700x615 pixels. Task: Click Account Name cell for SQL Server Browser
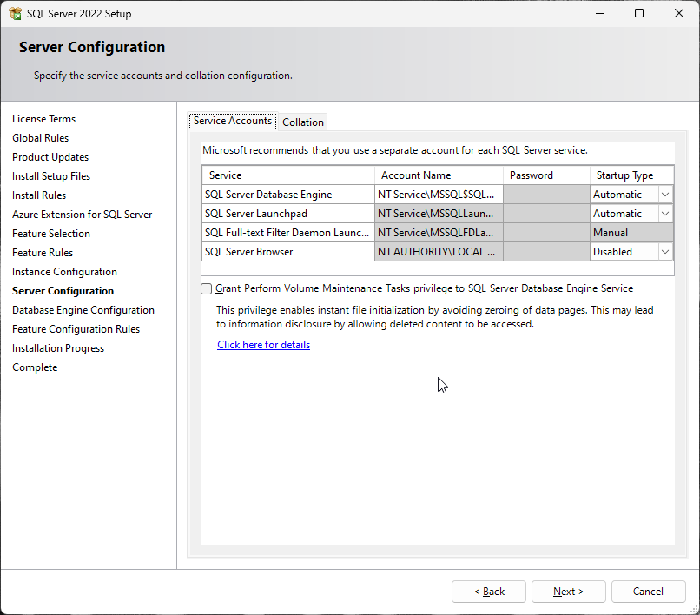tap(438, 252)
